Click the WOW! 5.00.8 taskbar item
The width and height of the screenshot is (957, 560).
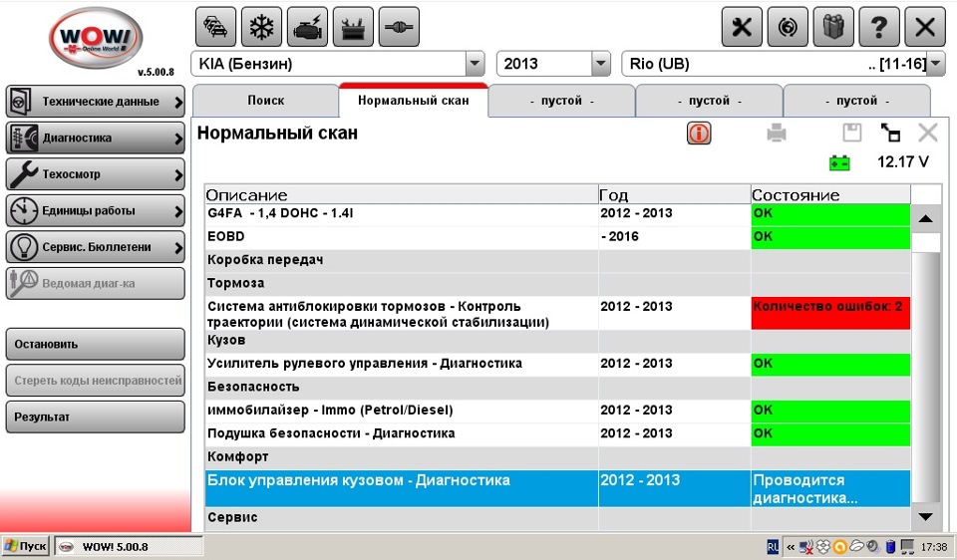point(129,547)
